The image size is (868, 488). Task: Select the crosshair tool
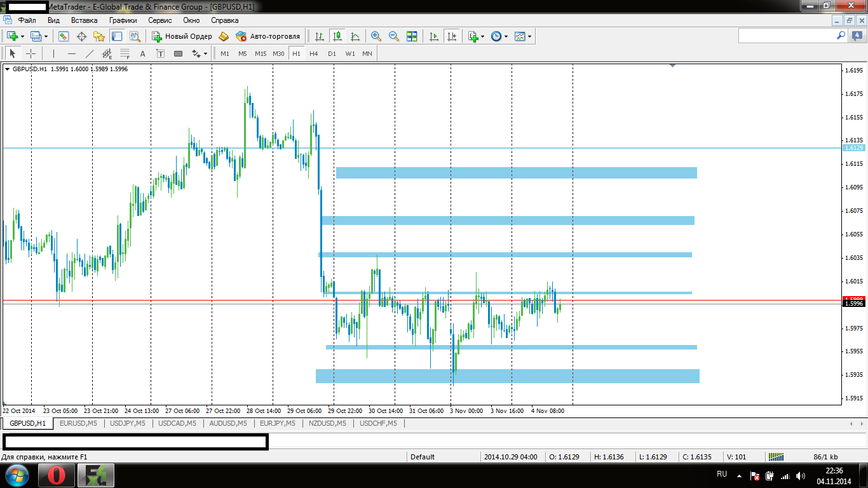(31, 53)
